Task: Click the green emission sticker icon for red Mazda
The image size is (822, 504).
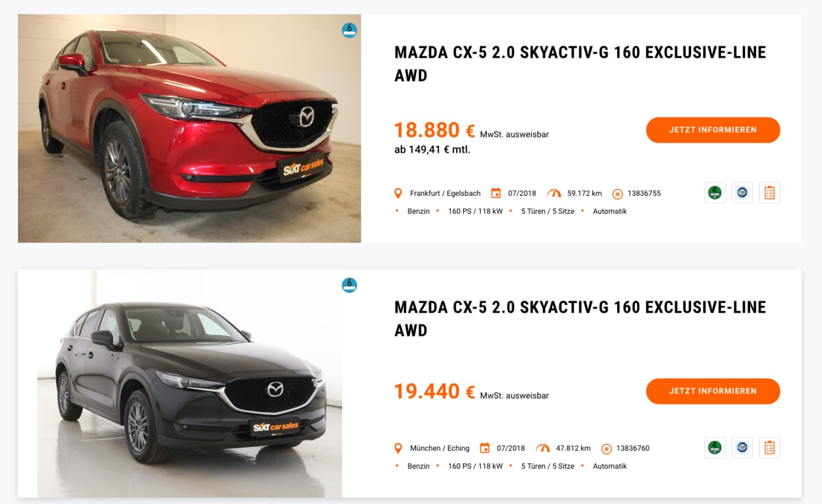Action: click(715, 193)
